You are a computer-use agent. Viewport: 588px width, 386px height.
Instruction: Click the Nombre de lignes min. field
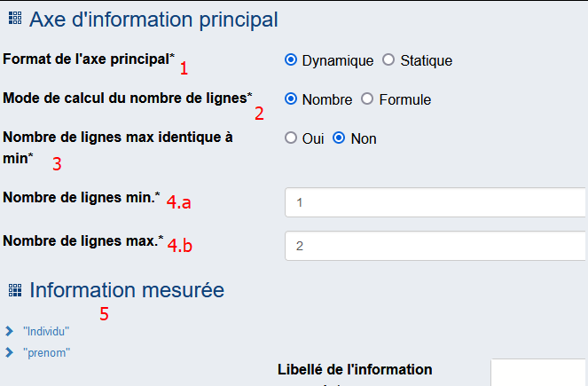(435, 202)
